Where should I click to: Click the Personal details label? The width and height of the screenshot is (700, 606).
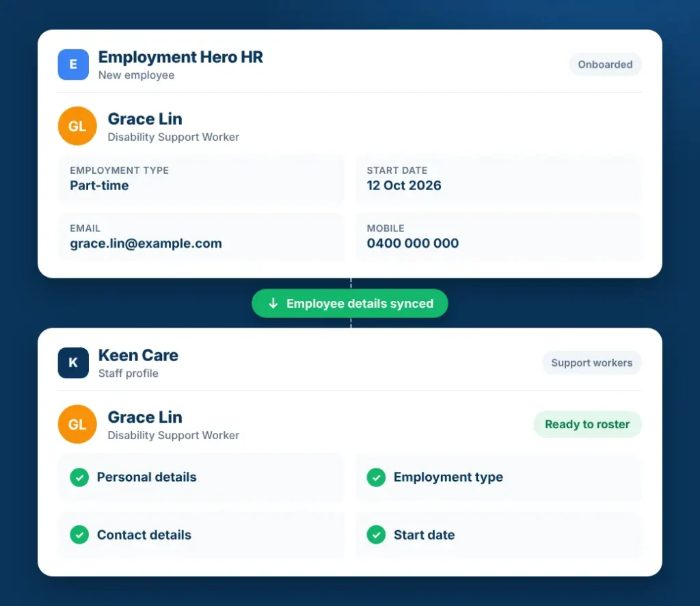point(146,477)
